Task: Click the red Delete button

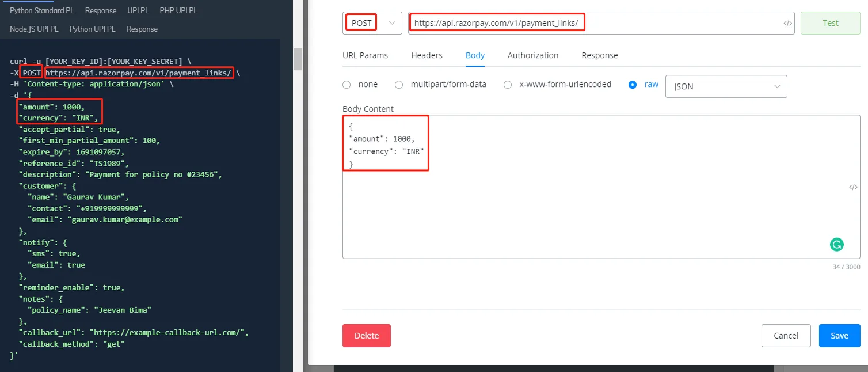Action: pyautogui.click(x=367, y=336)
